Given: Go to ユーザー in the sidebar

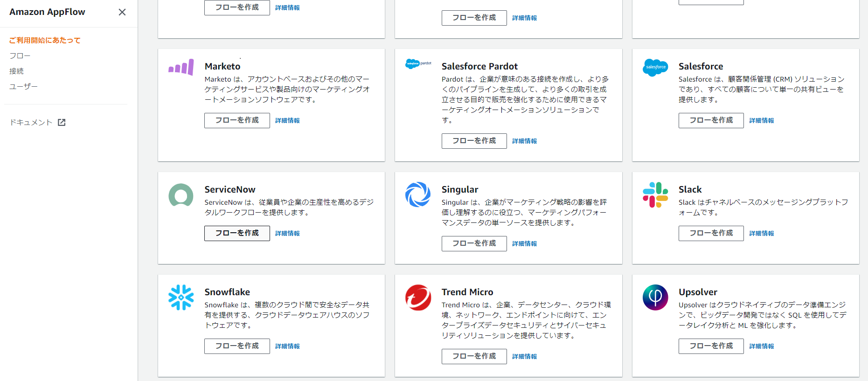Looking at the screenshot, I should tap(23, 86).
